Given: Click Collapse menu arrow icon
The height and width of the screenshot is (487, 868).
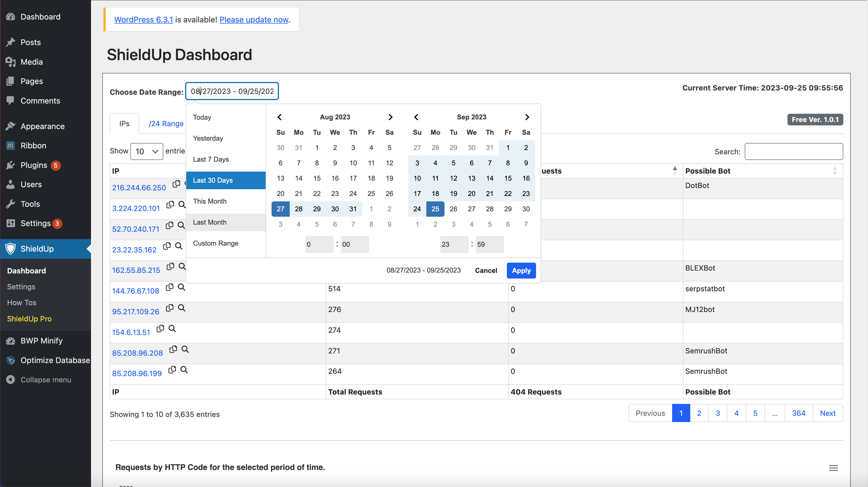Looking at the screenshot, I should (x=11, y=380).
